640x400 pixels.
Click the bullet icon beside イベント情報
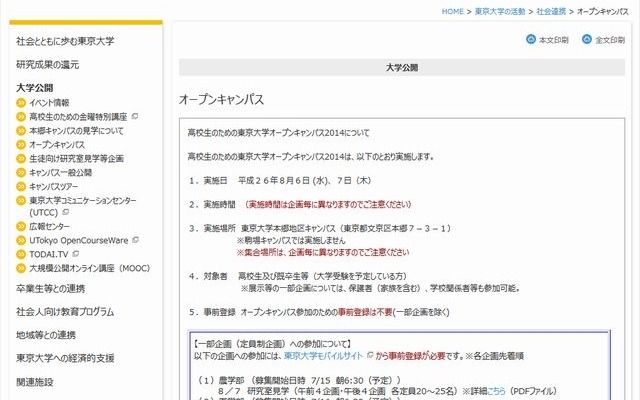[x=21, y=103]
